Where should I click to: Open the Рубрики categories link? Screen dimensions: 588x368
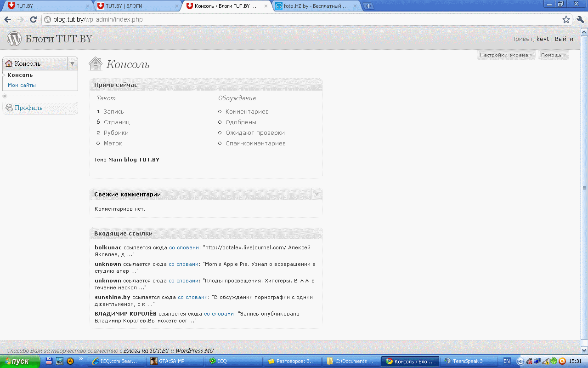pos(116,132)
